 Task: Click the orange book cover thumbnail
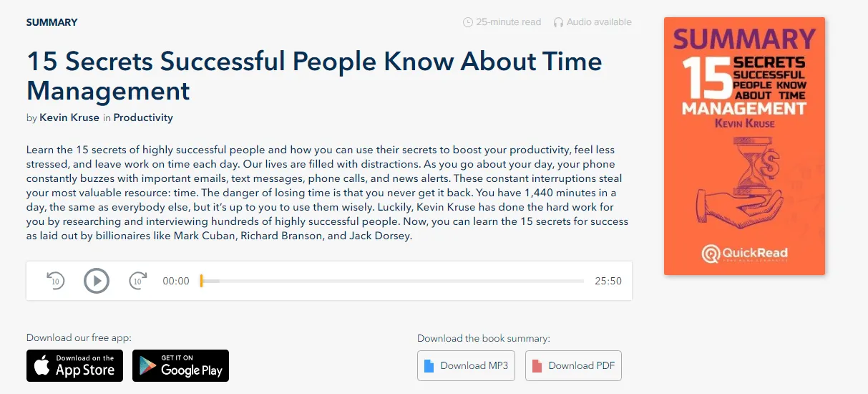pos(744,146)
